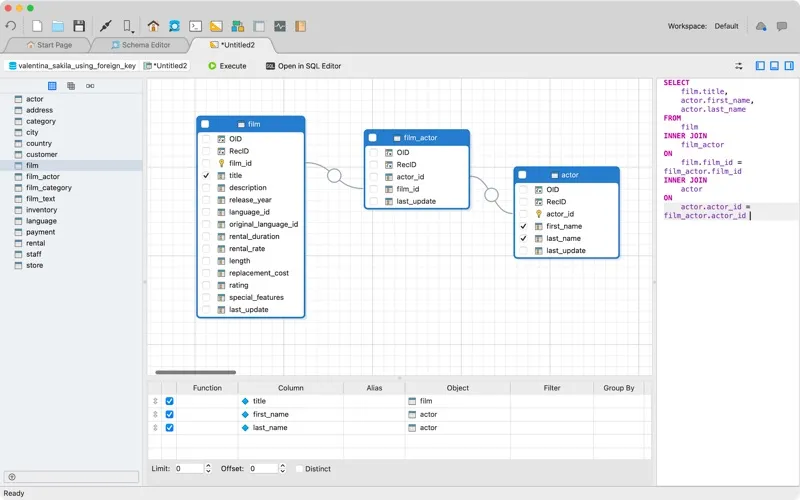Click the cloud status icon

[x=761, y=26]
